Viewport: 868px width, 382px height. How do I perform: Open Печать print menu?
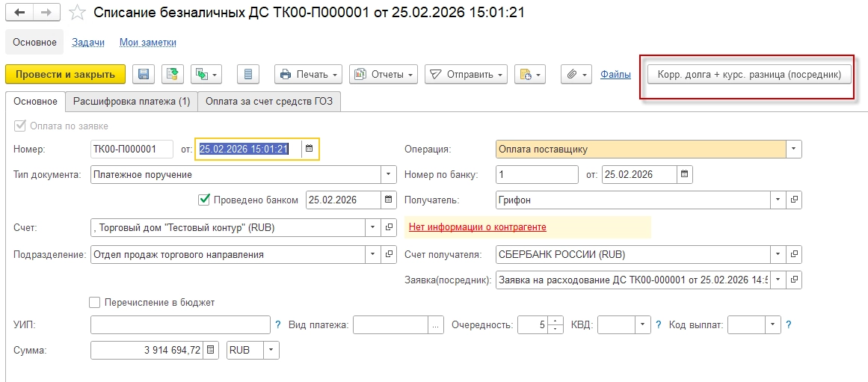pos(308,74)
